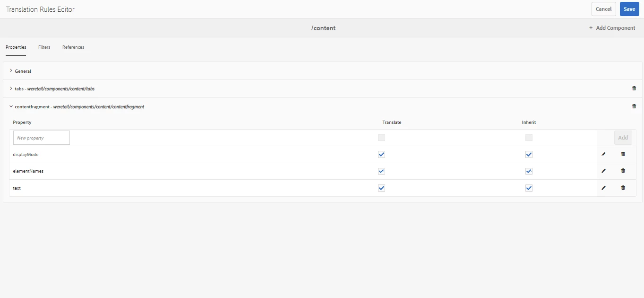Delete the tabs component rule

coord(634,88)
